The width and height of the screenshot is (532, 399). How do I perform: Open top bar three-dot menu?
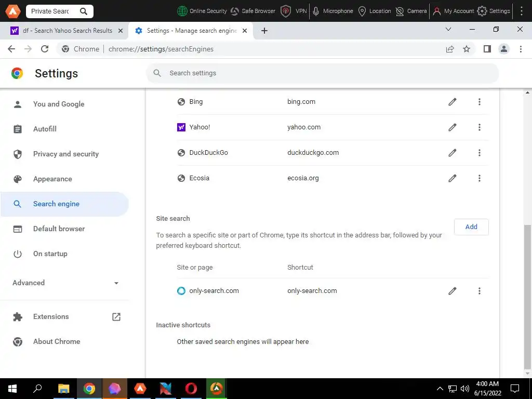point(522,11)
